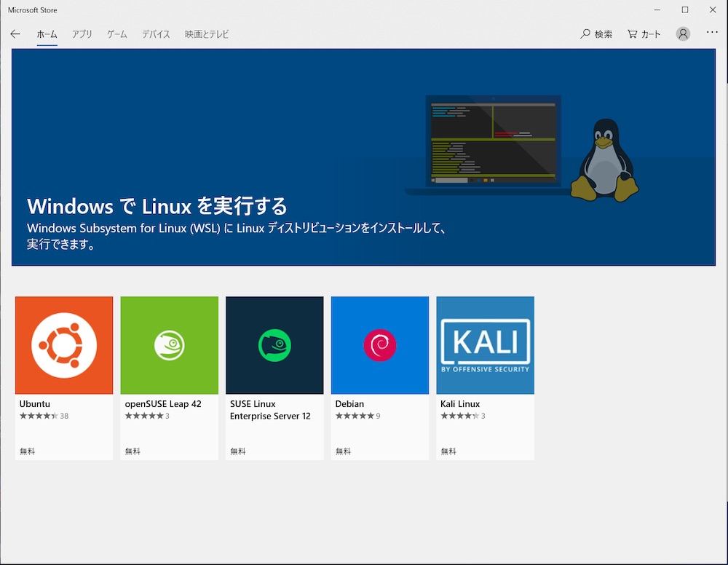Open SUSE Linux Enterprise Server 12 title
The width and height of the screenshot is (728, 565).
pyautogui.click(x=270, y=410)
